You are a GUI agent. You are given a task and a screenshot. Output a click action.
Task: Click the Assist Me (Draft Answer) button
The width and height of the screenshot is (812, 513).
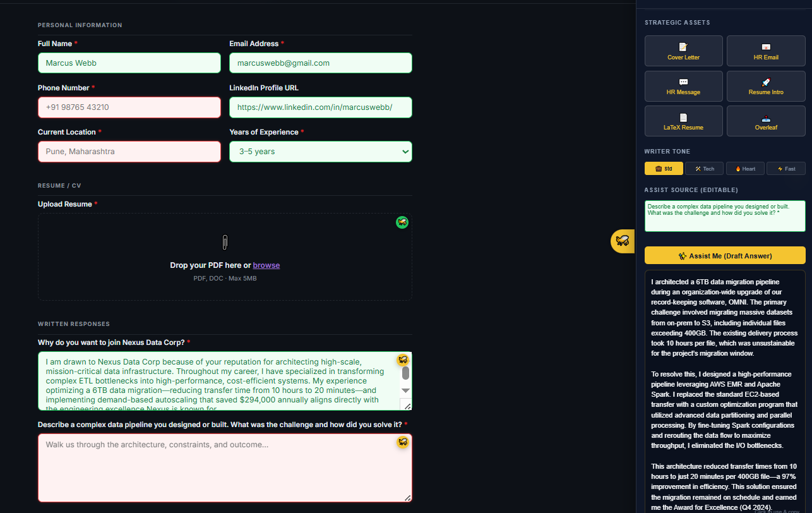725,256
